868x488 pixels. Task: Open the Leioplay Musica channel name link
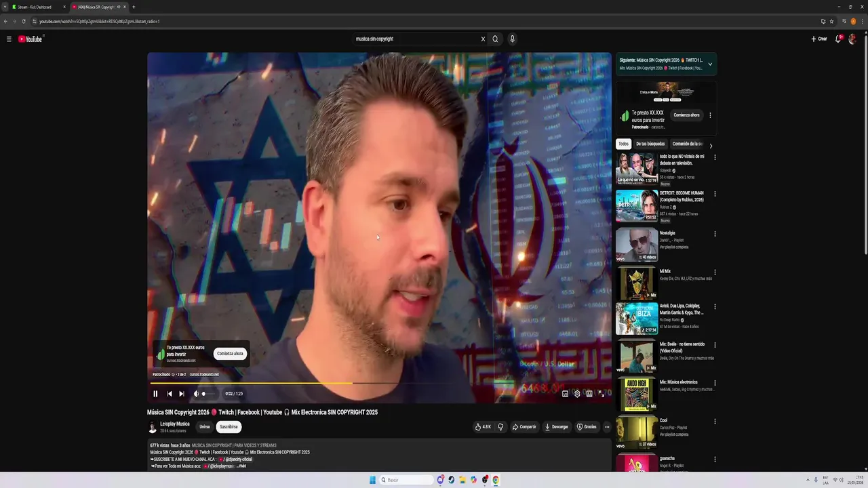[175, 424]
